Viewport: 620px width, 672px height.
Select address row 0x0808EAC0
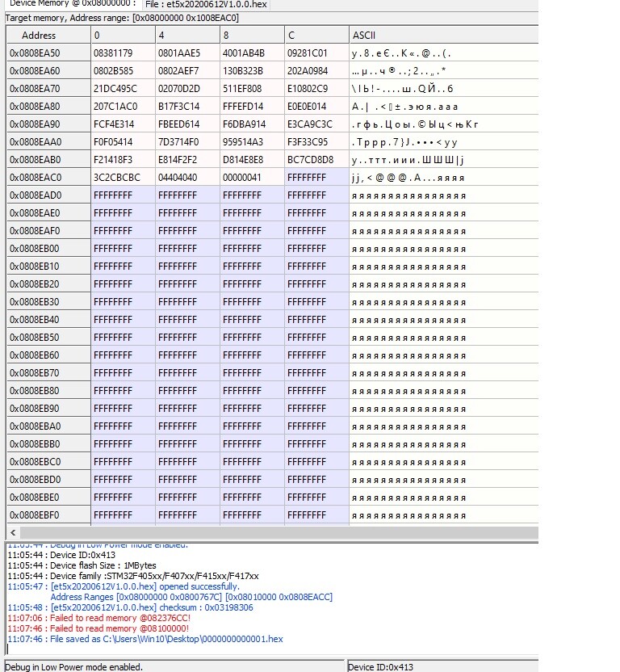(48, 178)
